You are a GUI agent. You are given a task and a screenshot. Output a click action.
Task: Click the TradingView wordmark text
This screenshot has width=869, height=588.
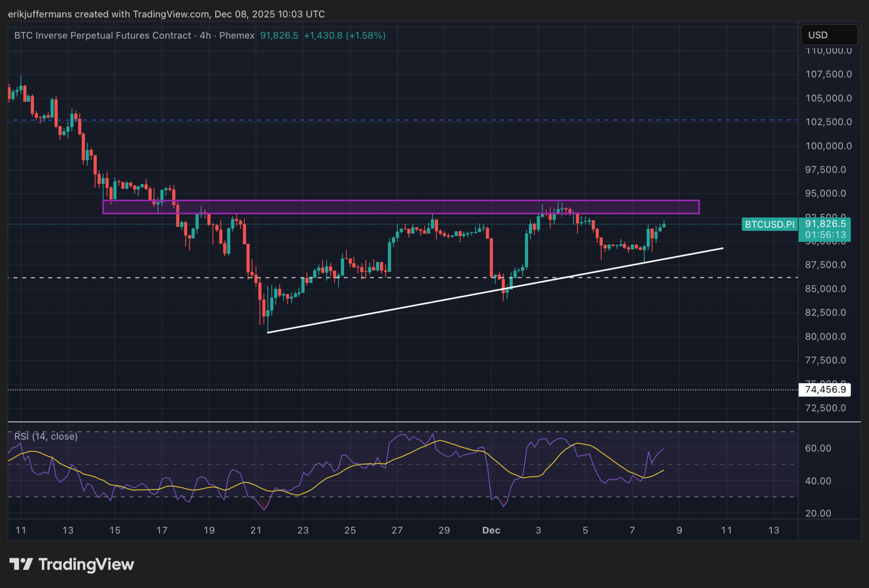click(x=86, y=564)
